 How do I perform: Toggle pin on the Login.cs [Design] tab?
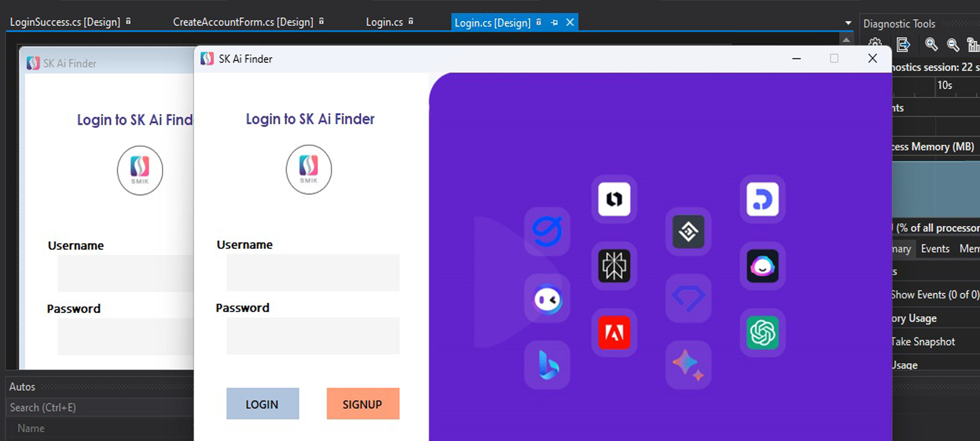554,22
